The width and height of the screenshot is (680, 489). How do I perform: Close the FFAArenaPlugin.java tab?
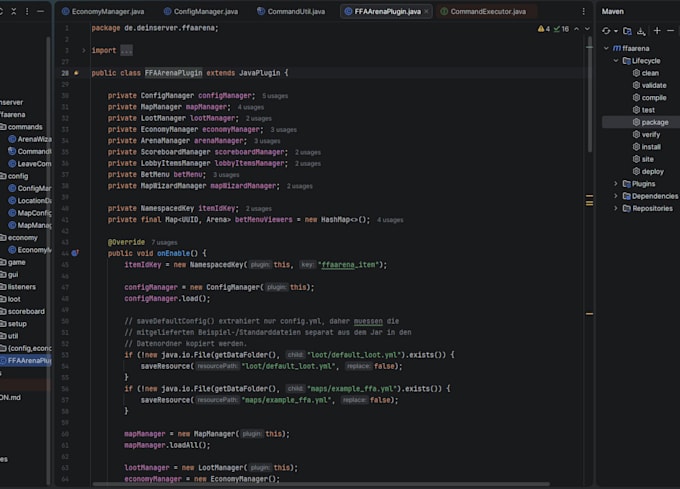tap(426, 11)
